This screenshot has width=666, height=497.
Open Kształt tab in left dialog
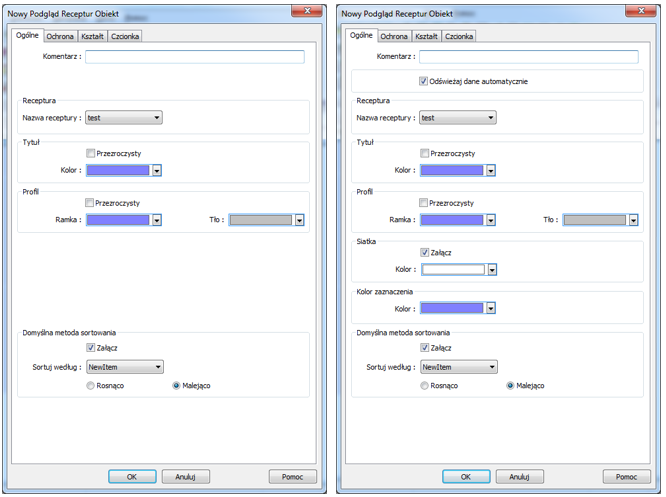tap(92, 37)
